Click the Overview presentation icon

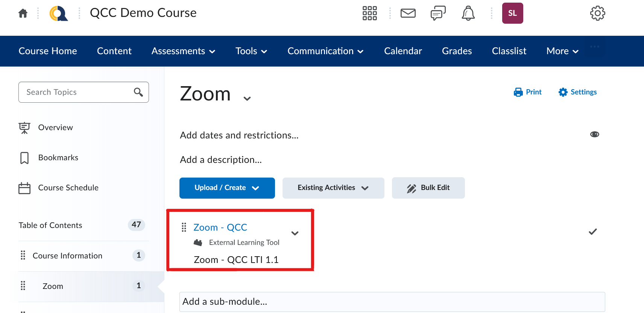click(x=24, y=128)
